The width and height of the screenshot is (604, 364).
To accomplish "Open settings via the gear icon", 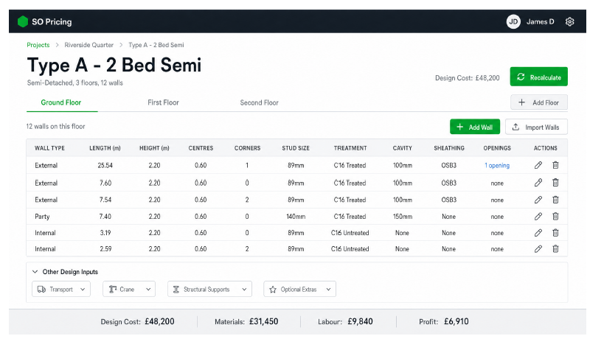I will (570, 21).
